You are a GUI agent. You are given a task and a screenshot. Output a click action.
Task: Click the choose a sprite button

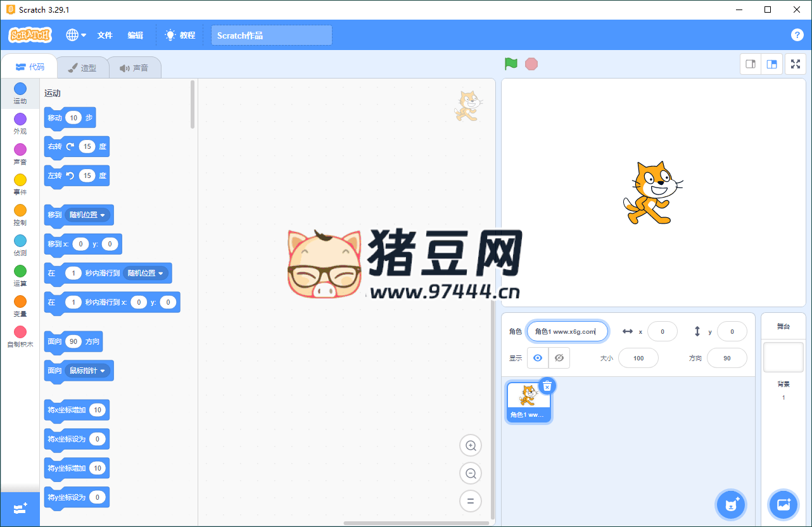click(x=731, y=505)
